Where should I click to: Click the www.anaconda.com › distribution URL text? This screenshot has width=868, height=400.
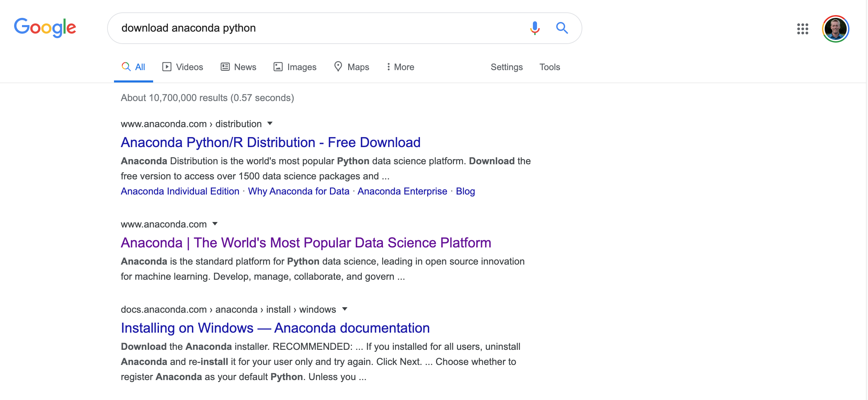pos(191,124)
